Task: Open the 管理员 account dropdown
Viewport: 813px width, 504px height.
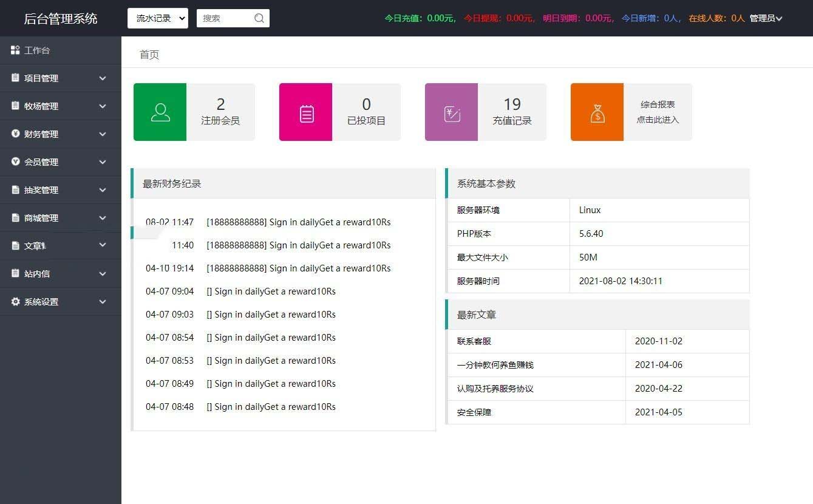Action: (766, 18)
